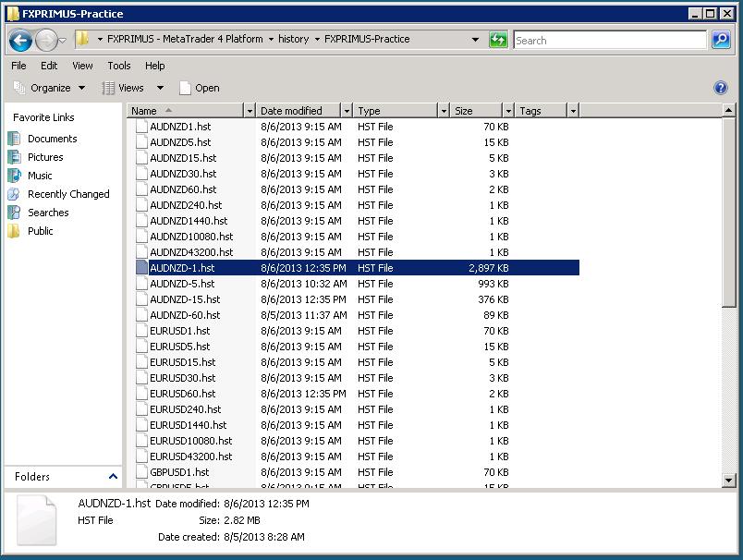
Task: Click the Organize toolbar icon
Action: click(19, 88)
